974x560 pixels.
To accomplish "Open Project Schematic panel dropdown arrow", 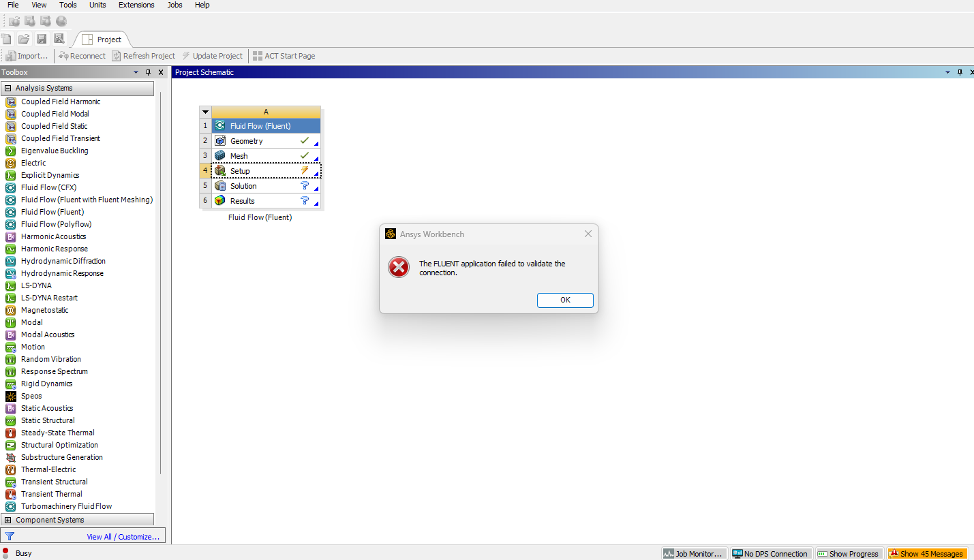I will pos(947,72).
